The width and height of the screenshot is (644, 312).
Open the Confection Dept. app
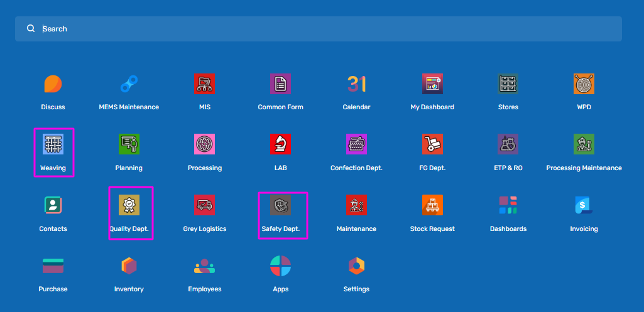(x=356, y=145)
